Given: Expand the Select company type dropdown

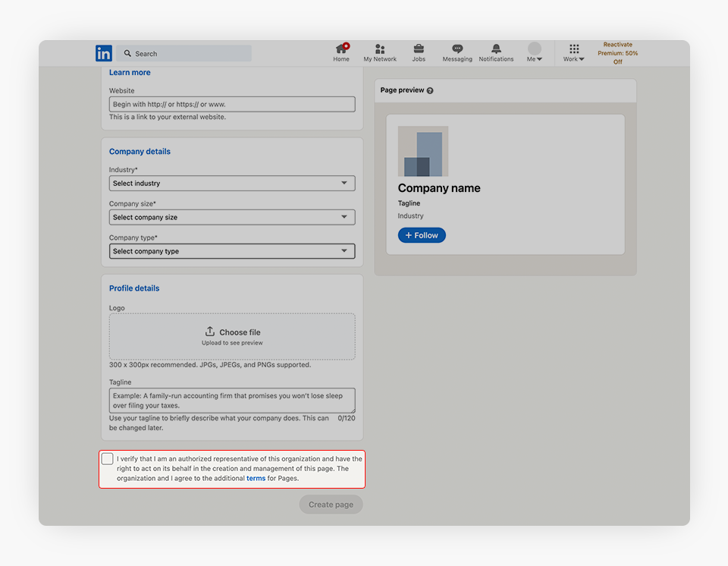Looking at the screenshot, I should (232, 251).
